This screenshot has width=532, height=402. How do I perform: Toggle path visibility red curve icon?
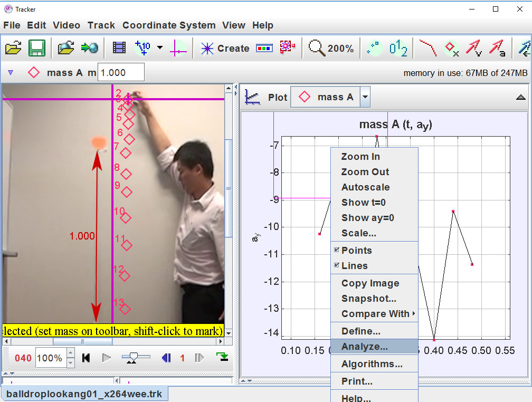pos(428,48)
